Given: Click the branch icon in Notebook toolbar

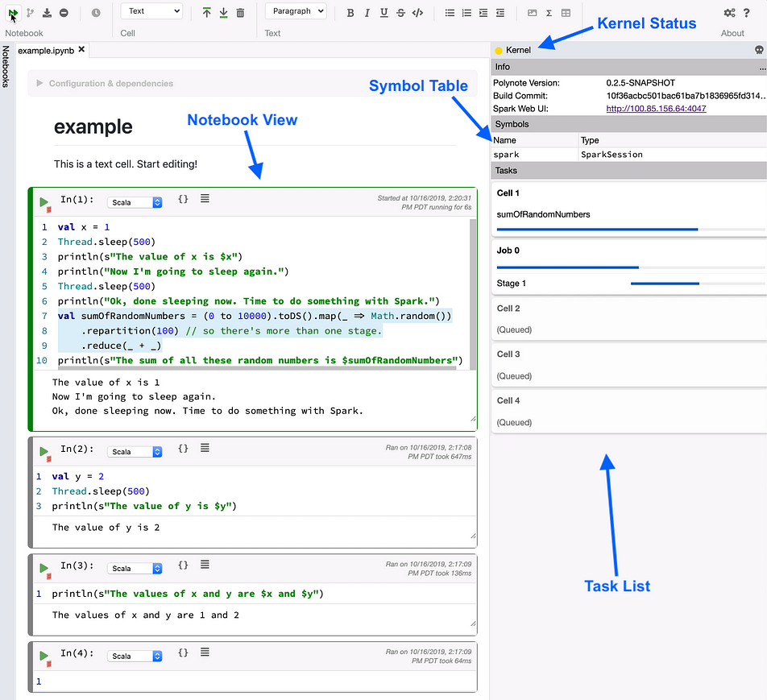Looking at the screenshot, I should pos(31,13).
